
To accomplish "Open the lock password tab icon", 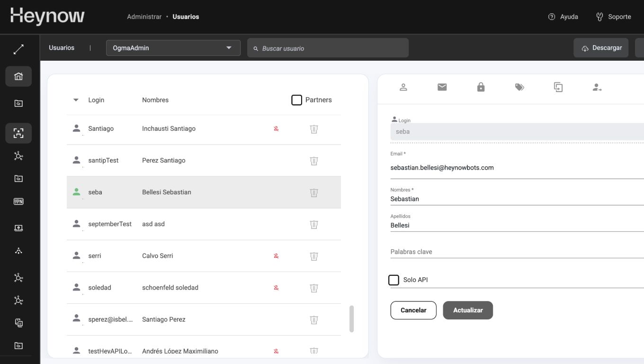I will (481, 87).
